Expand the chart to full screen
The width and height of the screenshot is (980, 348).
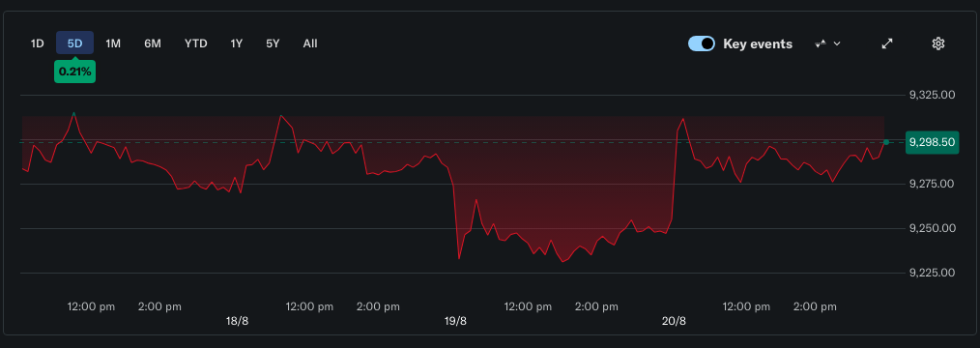(x=887, y=43)
